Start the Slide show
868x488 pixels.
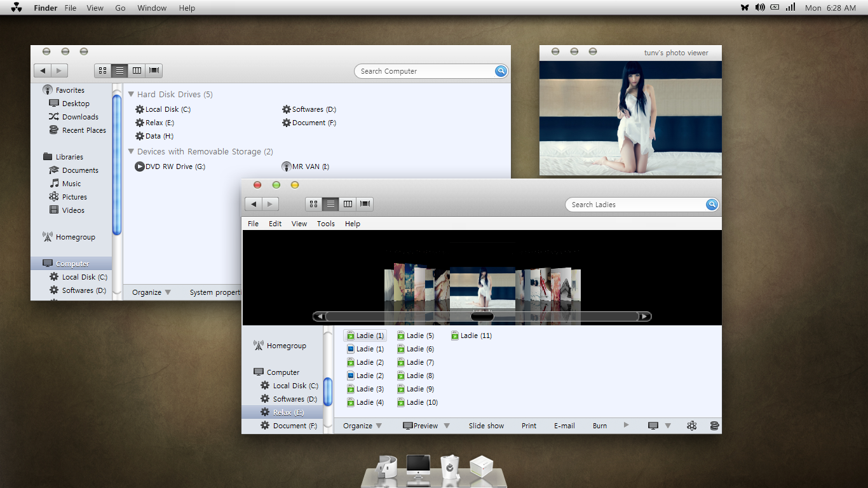(486, 426)
